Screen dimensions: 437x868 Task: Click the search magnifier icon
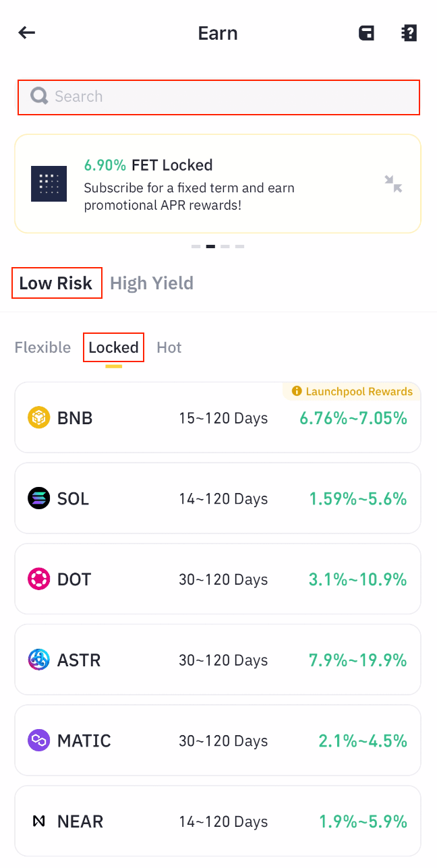pyautogui.click(x=39, y=96)
